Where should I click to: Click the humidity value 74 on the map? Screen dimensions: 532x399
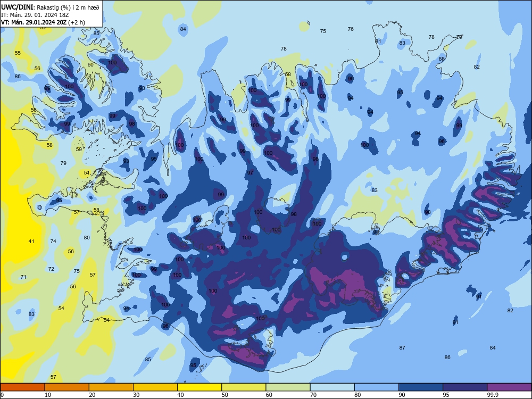point(53,241)
